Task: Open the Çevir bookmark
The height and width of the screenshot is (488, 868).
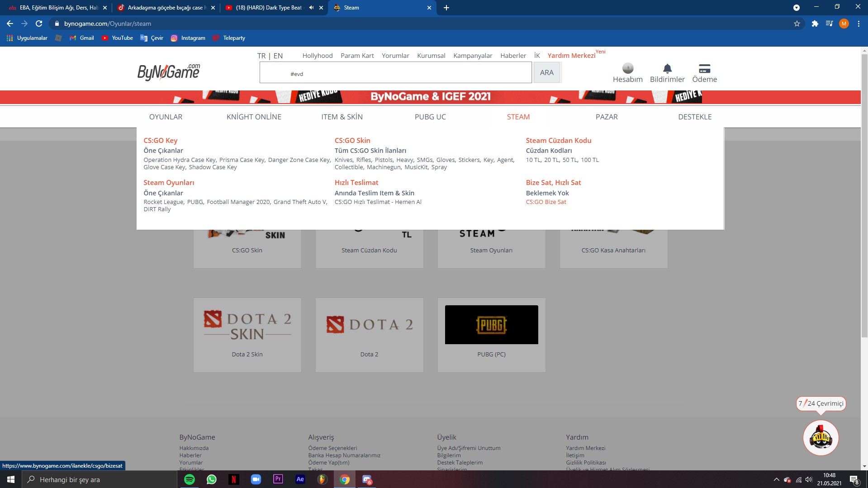Action: point(152,38)
